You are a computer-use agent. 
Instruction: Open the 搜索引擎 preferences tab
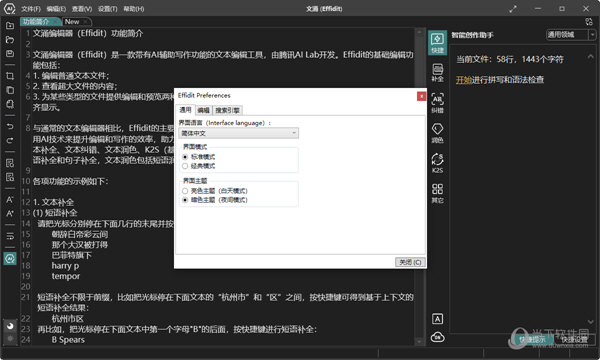click(x=227, y=110)
